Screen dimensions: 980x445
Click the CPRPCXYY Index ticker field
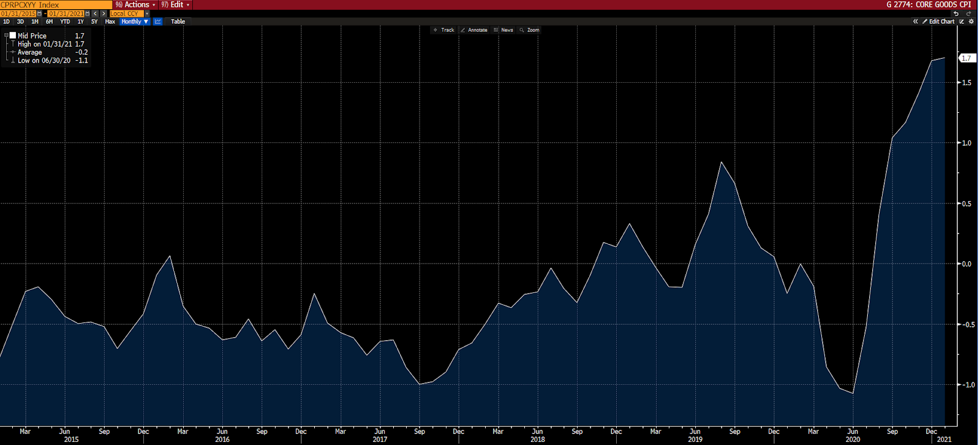(56, 4)
